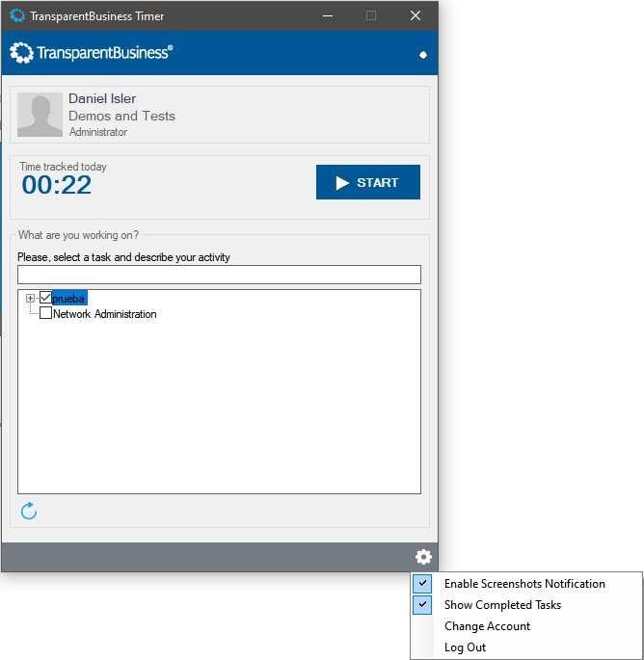The height and width of the screenshot is (660, 644).
Task: Click the refresh tasks icon
Action: point(29,511)
